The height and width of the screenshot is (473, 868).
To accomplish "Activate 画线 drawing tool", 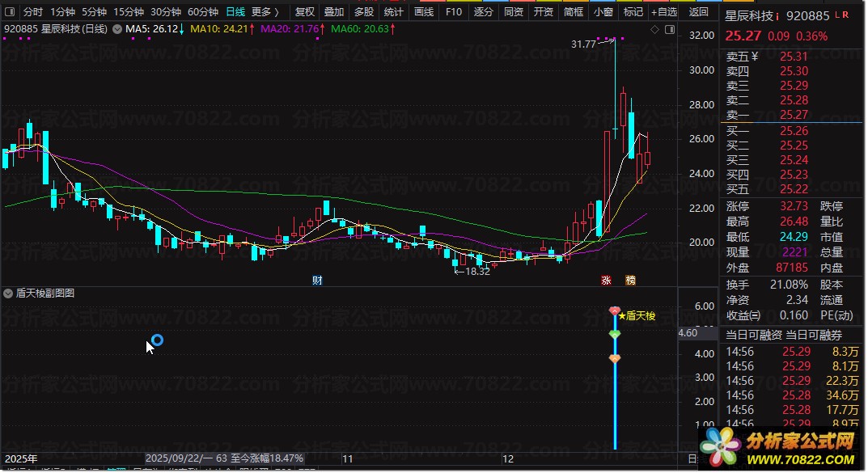I will [424, 11].
